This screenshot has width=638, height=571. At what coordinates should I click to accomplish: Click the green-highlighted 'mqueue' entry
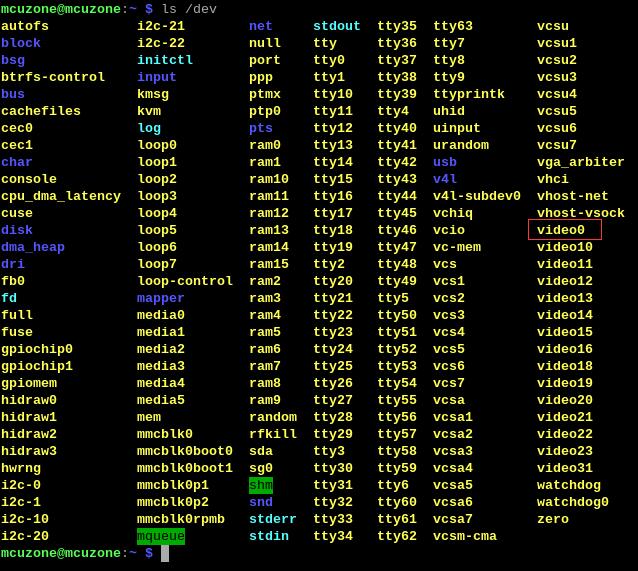tap(161, 536)
